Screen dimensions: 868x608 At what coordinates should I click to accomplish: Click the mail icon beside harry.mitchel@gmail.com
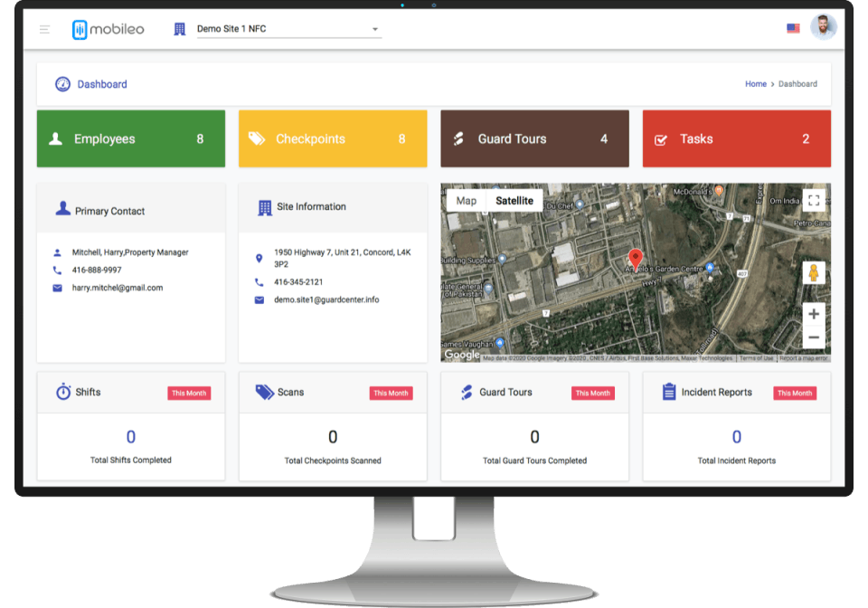click(57, 288)
